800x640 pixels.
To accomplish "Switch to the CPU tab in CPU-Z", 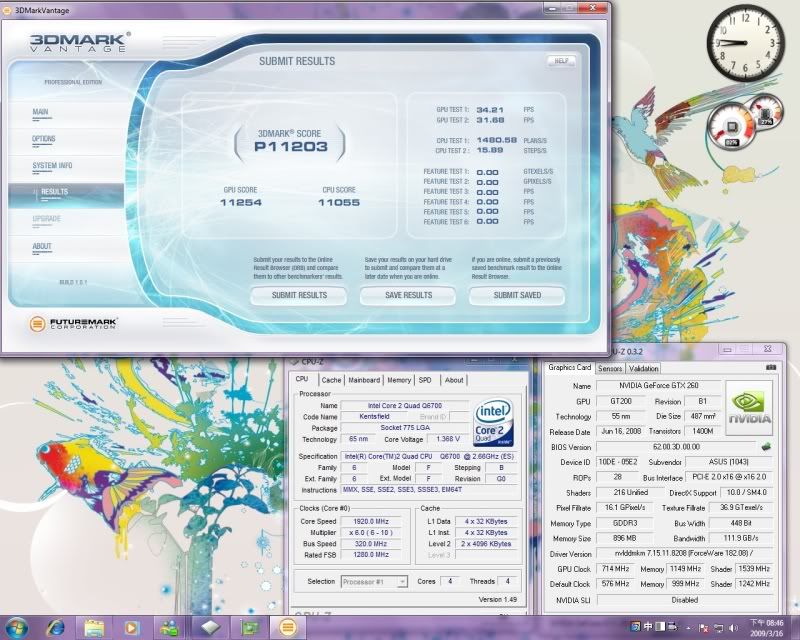I will pyautogui.click(x=302, y=379).
